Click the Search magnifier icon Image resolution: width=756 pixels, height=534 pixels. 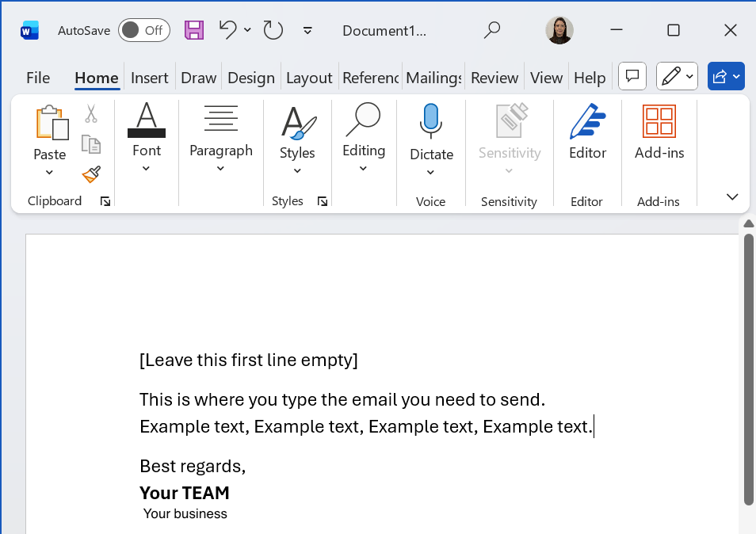491,29
